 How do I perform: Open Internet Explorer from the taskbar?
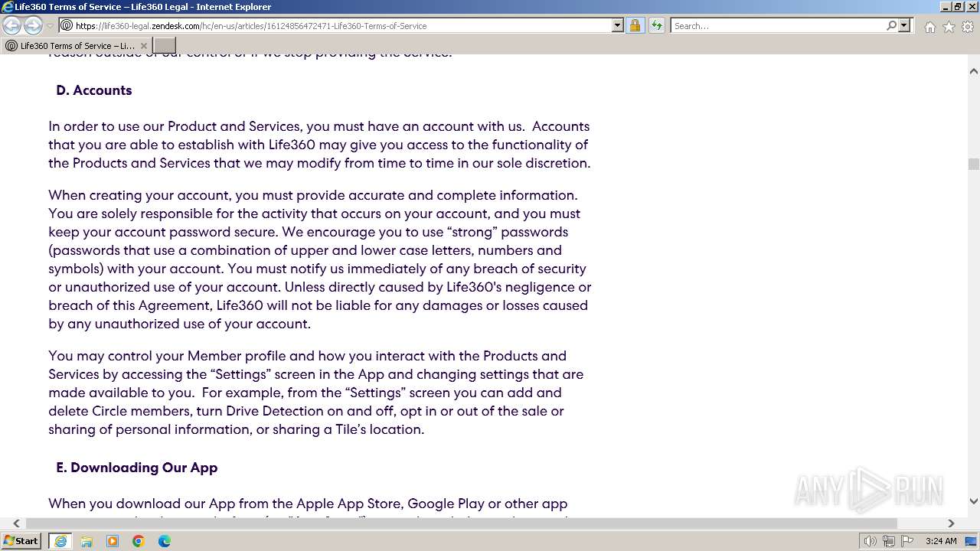[60, 541]
